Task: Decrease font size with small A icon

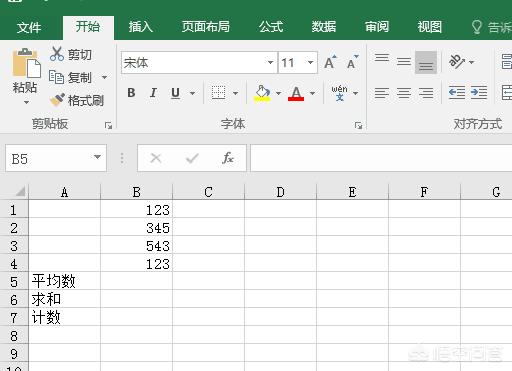Action: click(x=352, y=62)
